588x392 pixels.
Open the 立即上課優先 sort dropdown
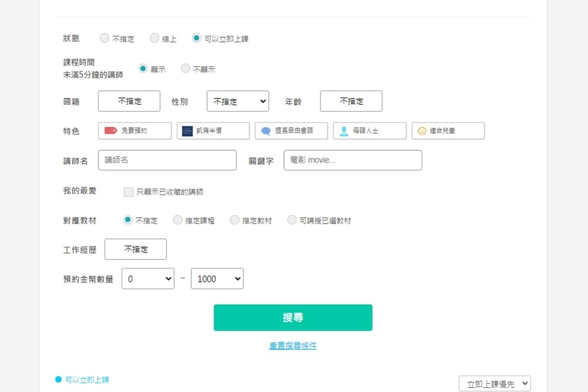click(x=494, y=384)
